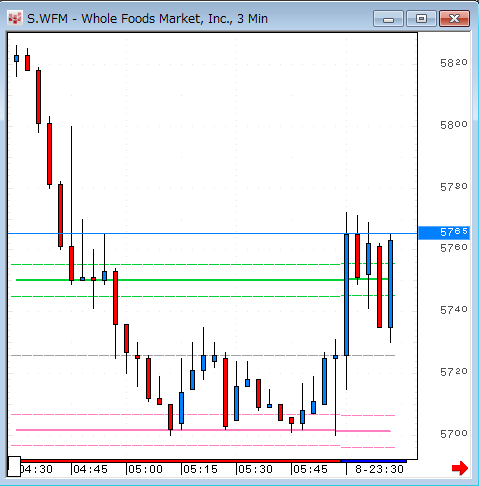The width and height of the screenshot is (479, 486).
Task: Click the S.WFM Whole Foods Market window title
Action: [x=147, y=19]
